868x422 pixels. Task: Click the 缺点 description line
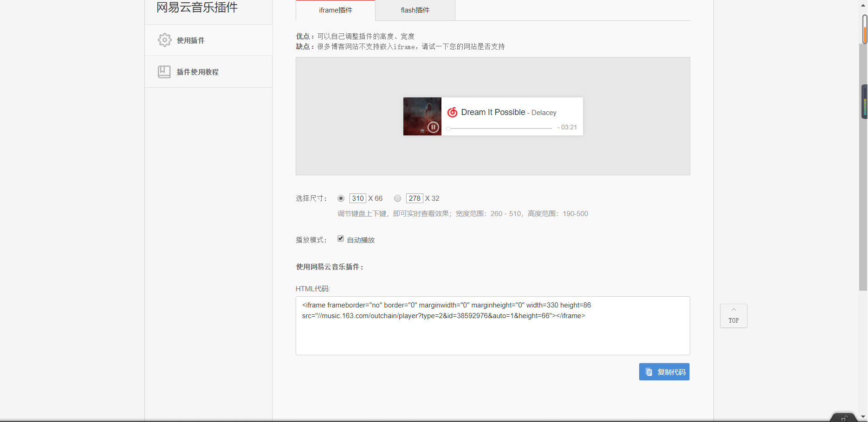[400, 46]
